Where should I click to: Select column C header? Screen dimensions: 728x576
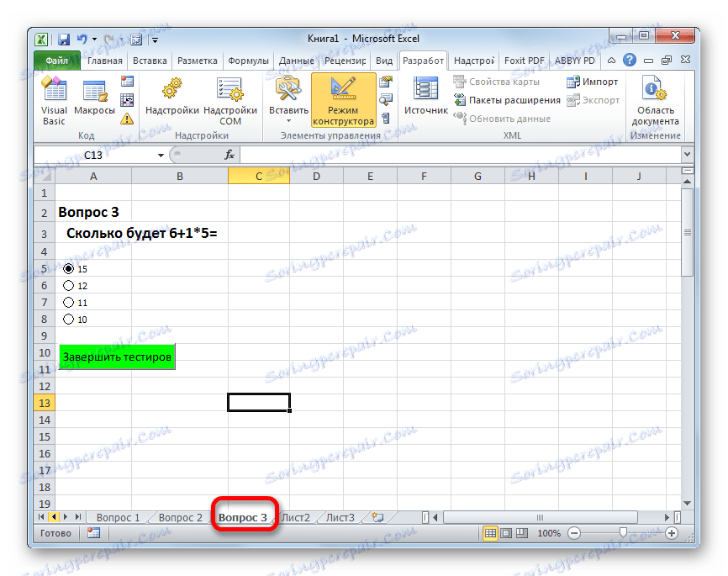point(259,176)
